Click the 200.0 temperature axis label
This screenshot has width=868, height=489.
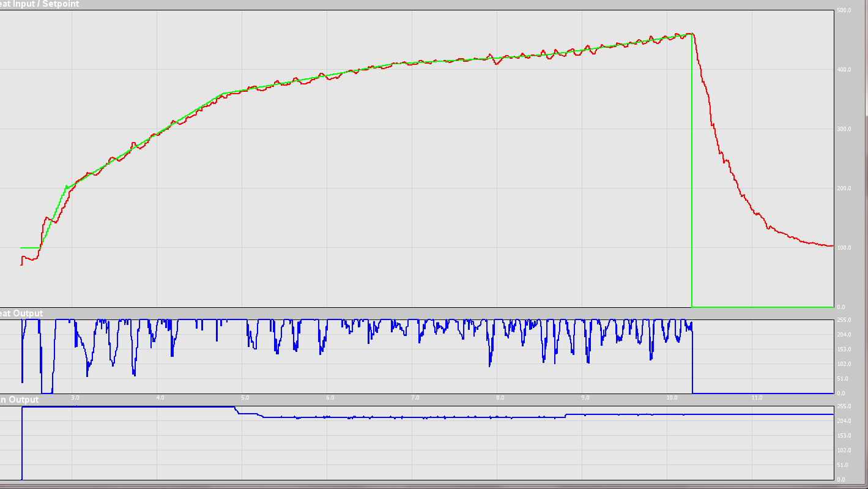844,189
